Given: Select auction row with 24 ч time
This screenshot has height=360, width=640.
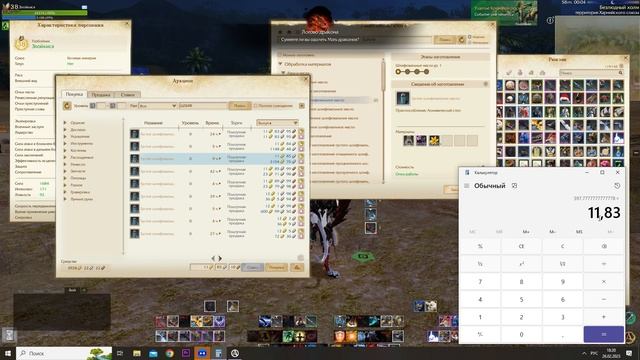Looking at the screenshot, I should coord(217,134).
